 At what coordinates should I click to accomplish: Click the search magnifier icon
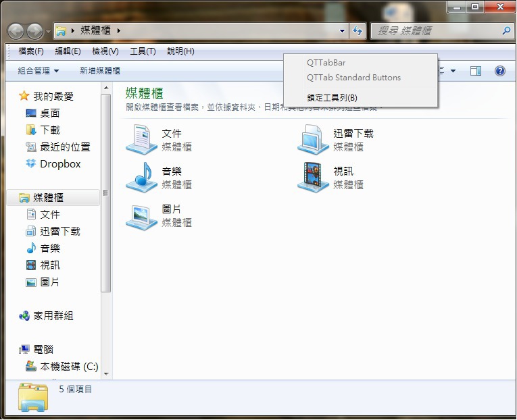coord(506,31)
